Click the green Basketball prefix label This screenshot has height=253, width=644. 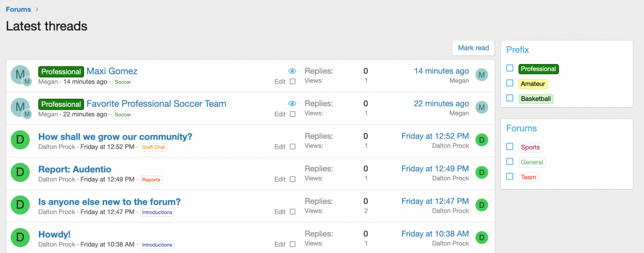[536, 99]
